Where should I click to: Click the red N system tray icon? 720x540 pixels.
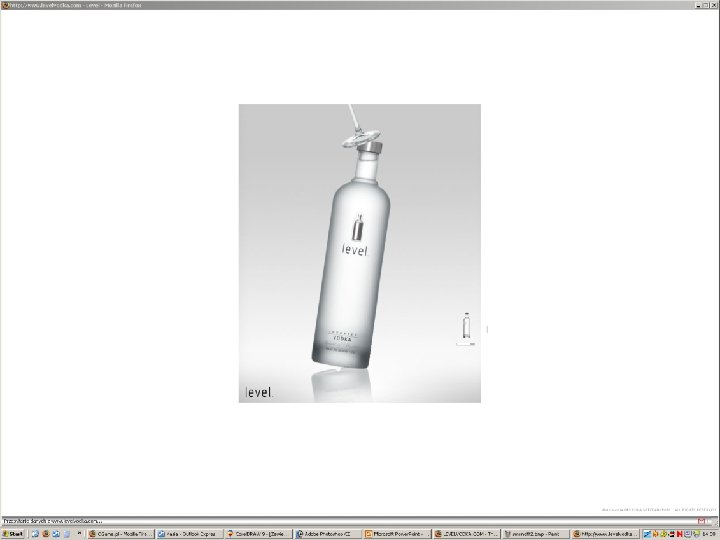680,534
